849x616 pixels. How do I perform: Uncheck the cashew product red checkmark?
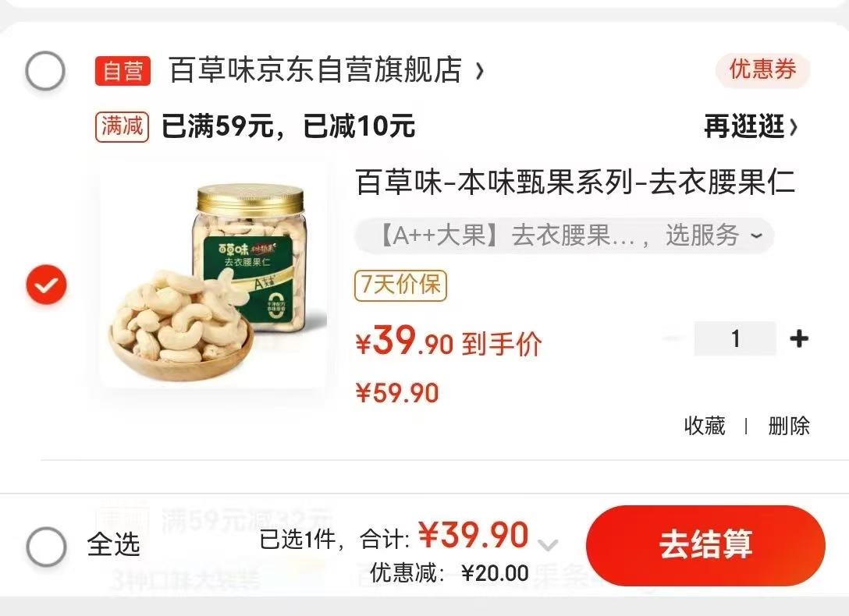pyautogui.click(x=47, y=284)
